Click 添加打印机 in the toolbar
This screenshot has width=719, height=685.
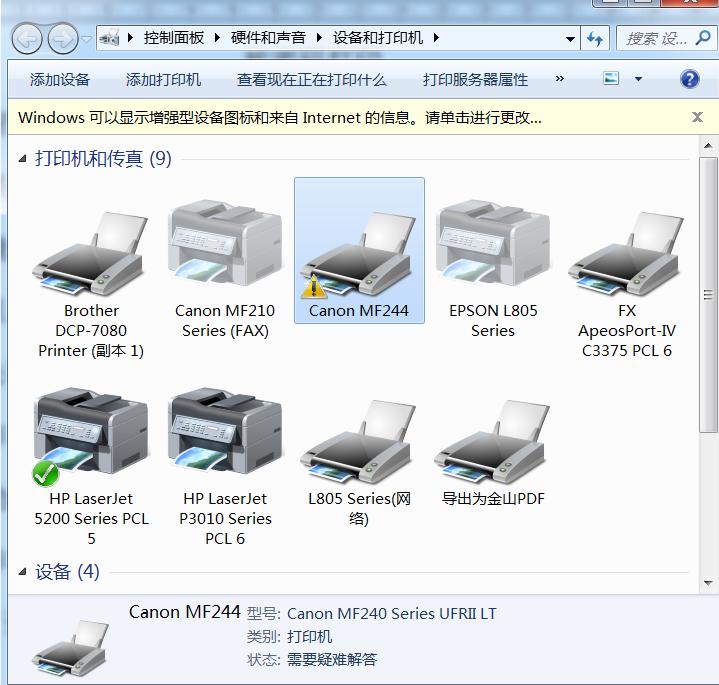click(163, 80)
